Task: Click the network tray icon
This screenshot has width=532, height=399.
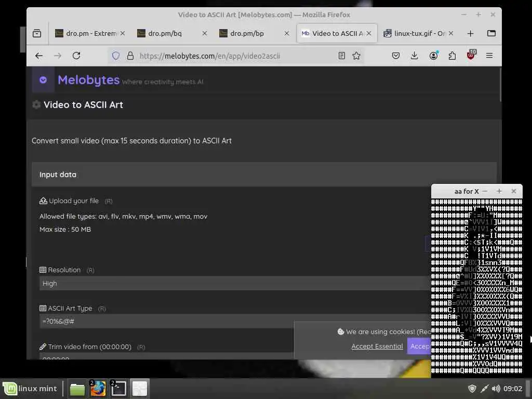Action: tap(485, 389)
